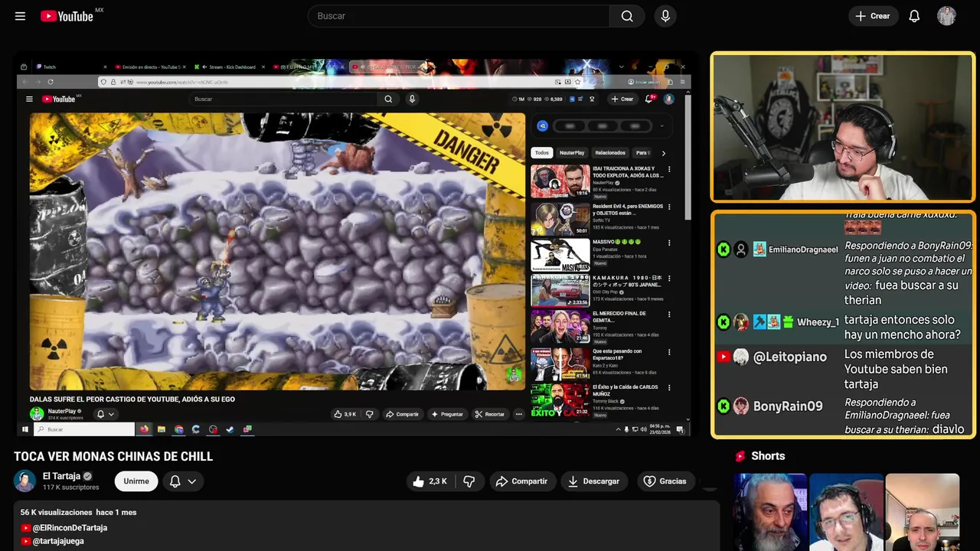Click the Recortar scissors button
Viewport: 980px width, 551px height.
click(490, 414)
